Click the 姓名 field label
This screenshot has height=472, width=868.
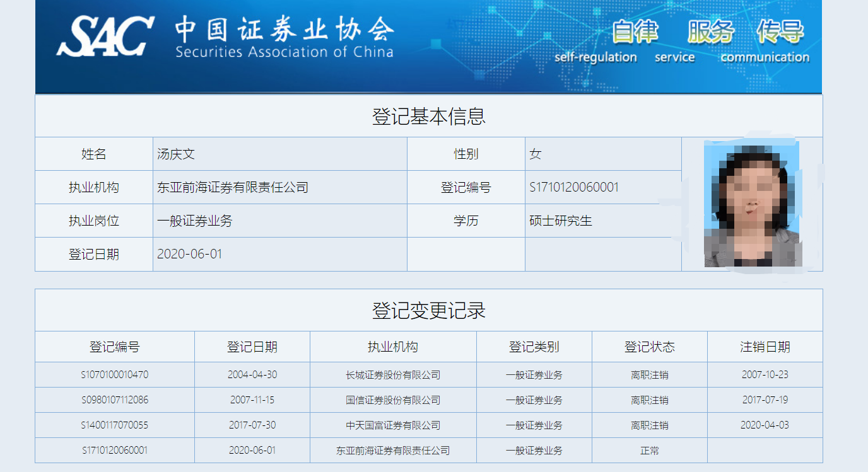[94, 154]
